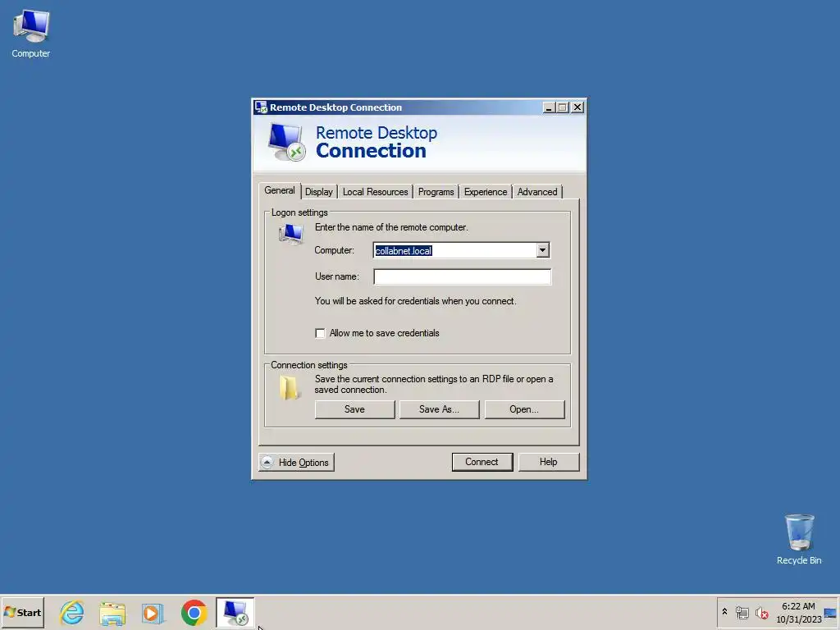Screen dimensions: 840x630
Task: Open the Computer desktop icon
Action: click(31, 34)
